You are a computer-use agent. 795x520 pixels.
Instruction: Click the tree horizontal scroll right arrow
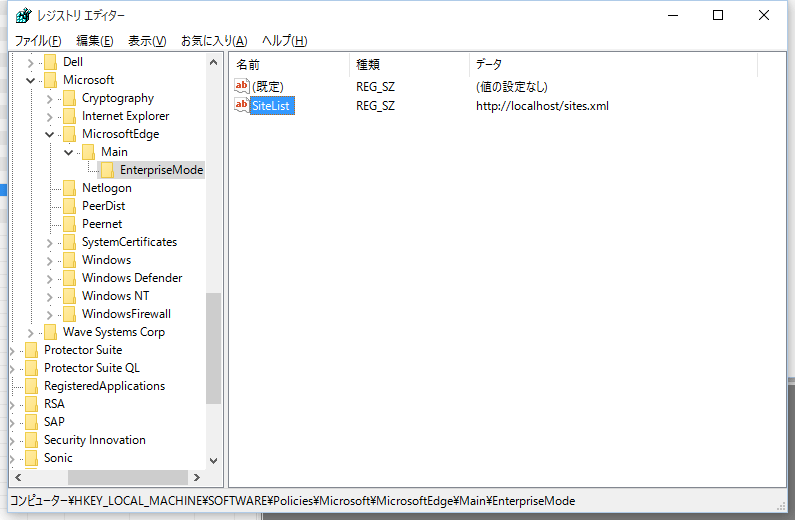pyautogui.click(x=197, y=477)
